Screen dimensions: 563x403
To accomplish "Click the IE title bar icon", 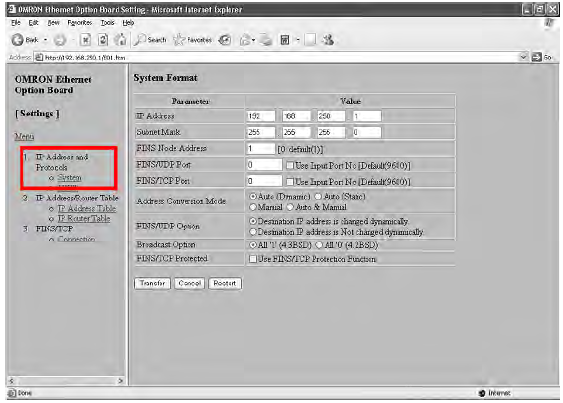I will tap(12, 9).
